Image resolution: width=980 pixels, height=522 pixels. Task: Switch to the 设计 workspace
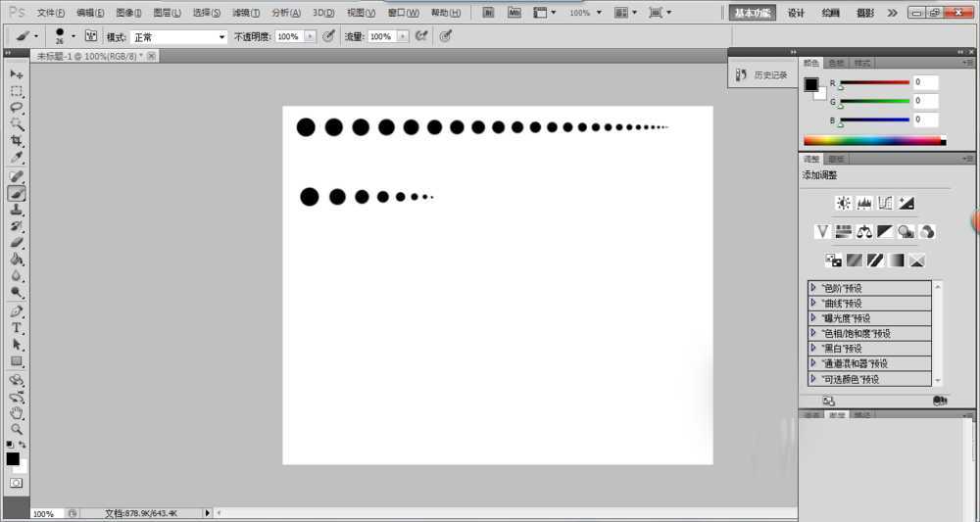796,13
